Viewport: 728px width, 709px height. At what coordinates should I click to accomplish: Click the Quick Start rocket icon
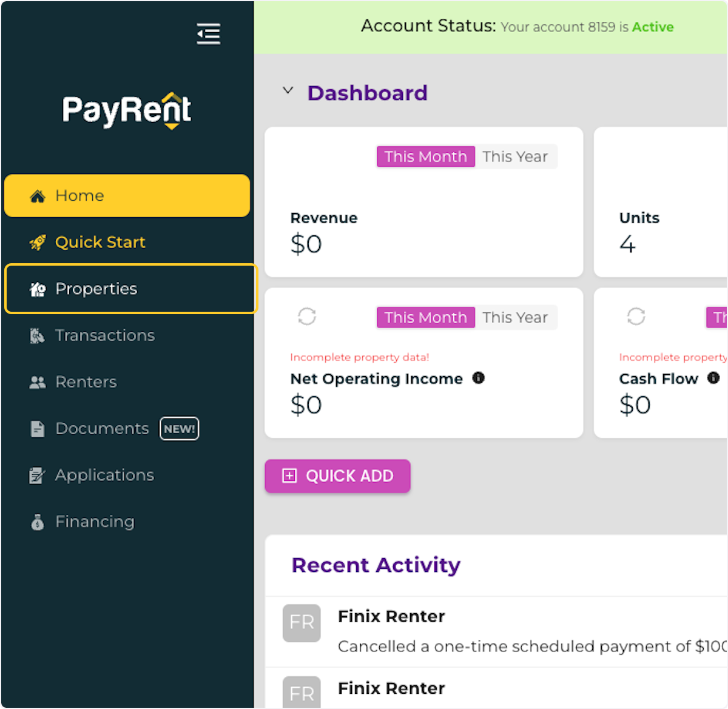[x=38, y=243]
